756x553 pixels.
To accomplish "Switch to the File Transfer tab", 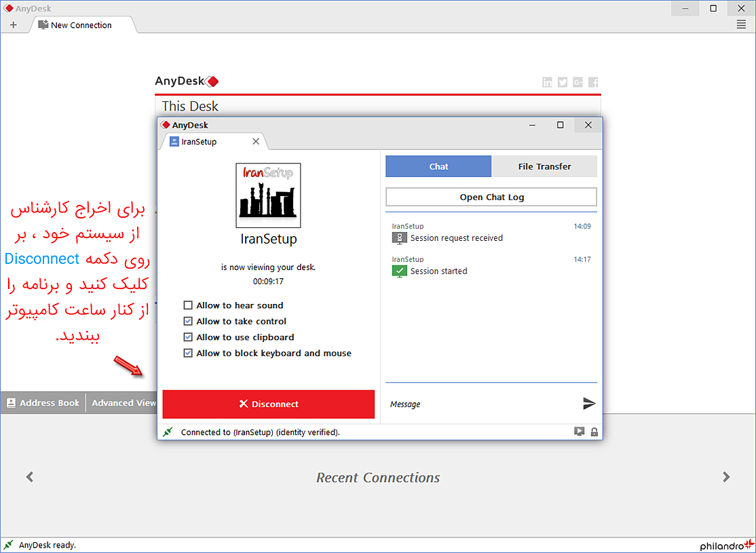I will pos(544,166).
